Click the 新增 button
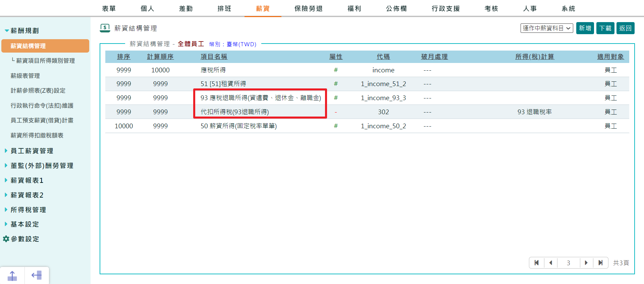 (x=585, y=28)
